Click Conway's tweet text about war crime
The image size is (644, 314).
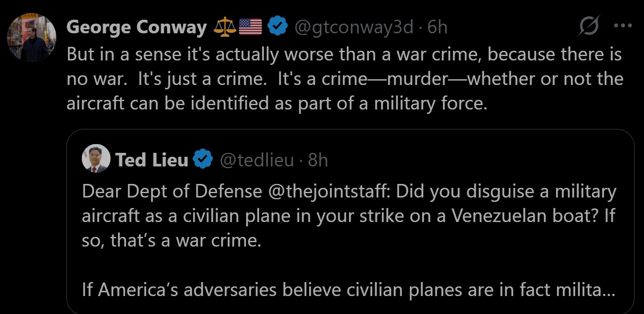coord(344,79)
